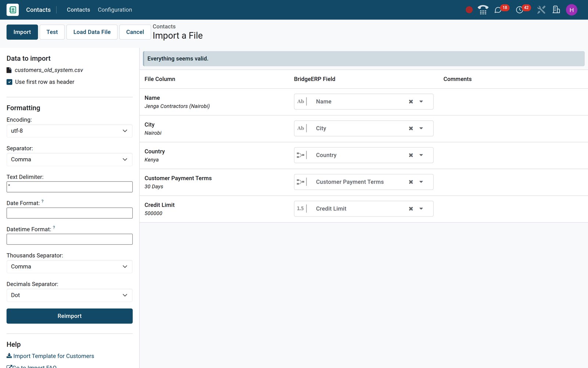The image size is (588, 368).
Task: Open conversations icon with 18 messages
Action: (x=498, y=10)
